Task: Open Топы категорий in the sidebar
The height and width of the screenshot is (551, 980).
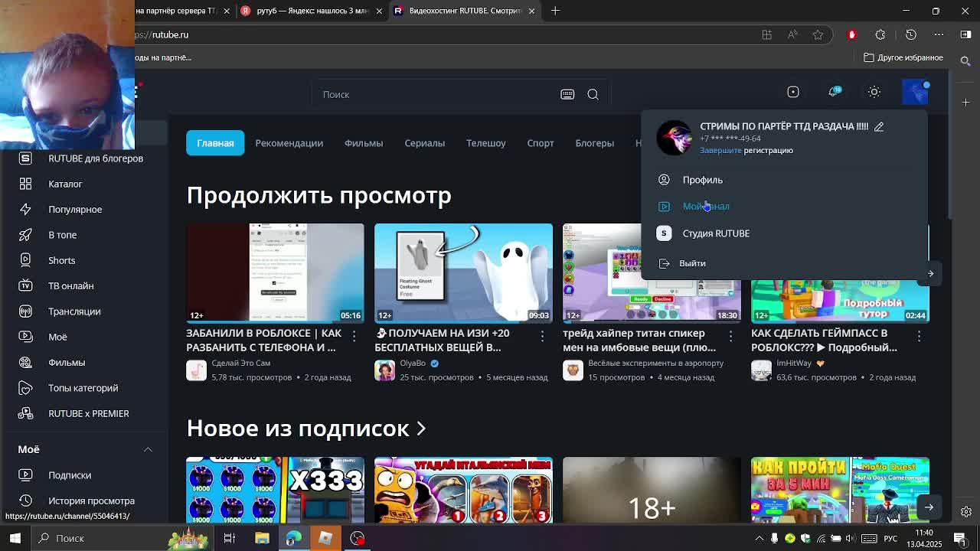Action: pos(83,388)
